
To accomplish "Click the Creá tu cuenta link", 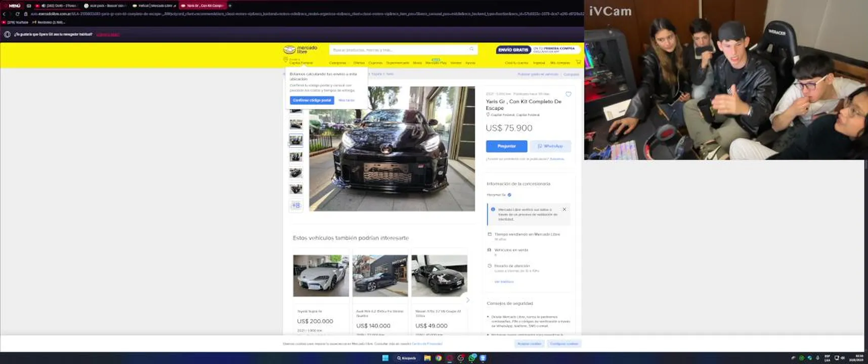I will click(516, 63).
